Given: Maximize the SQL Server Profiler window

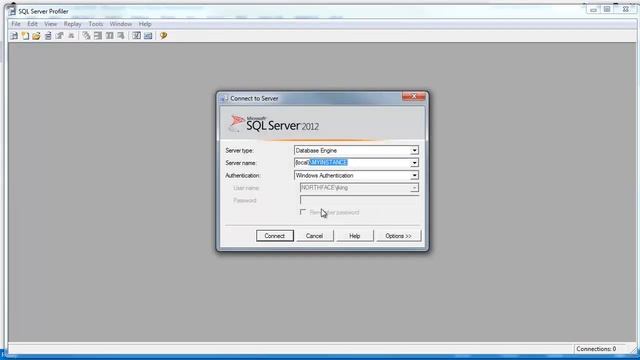Looking at the screenshot, I should pos(607,9).
